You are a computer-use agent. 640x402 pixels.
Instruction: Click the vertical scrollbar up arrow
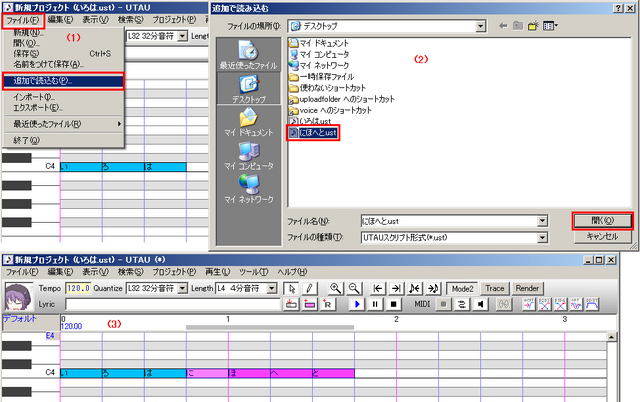point(611,337)
